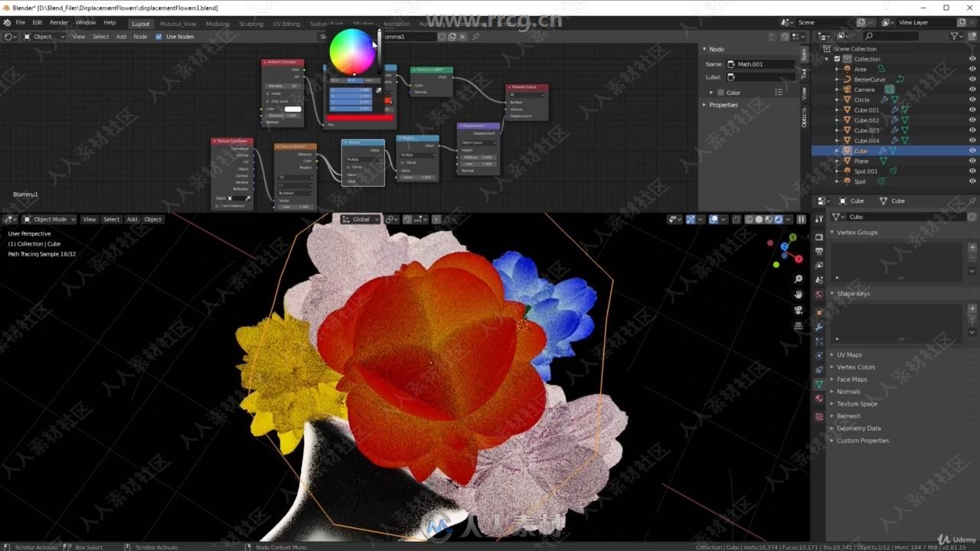Open the Object Data mesh tab
Image resolution: width=980 pixels, height=551 pixels.
(x=819, y=384)
